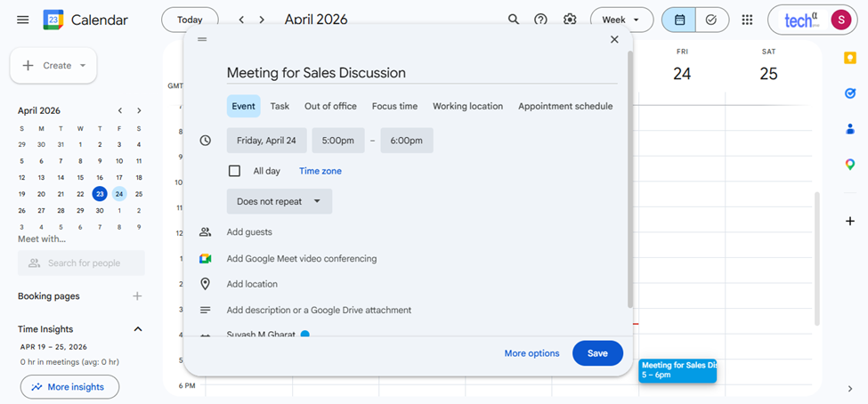Change the start time 5:00pm
868x404 pixels.
(338, 141)
